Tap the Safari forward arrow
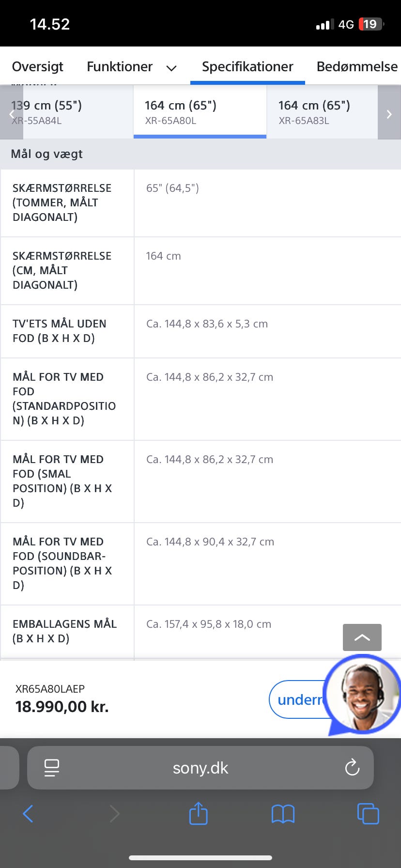This screenshot has height=868, width=401. click(114, 814)
